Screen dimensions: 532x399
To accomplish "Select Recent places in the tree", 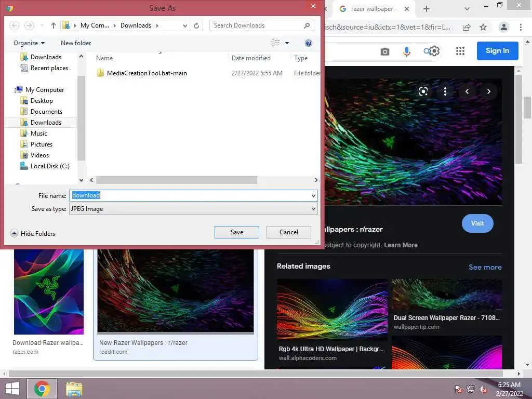I will coord(44,68).
